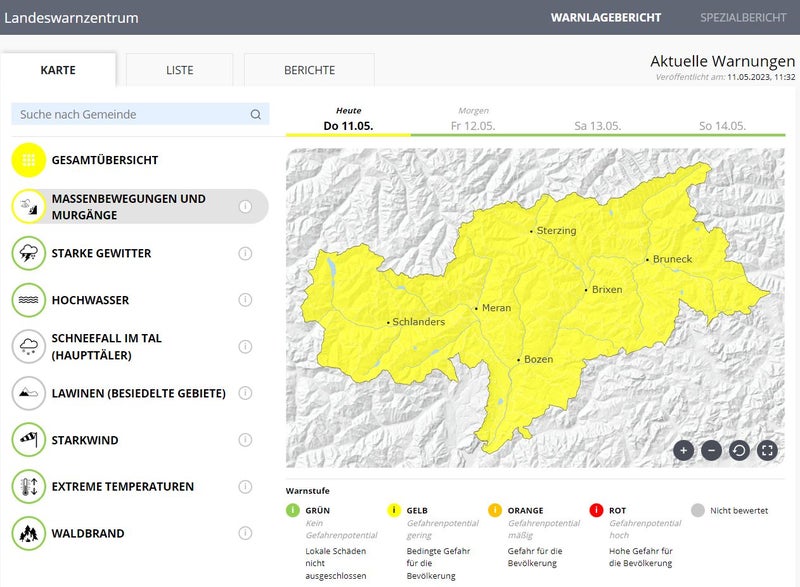Click the Suche nach Gemeinde field
Screen dimensions: 800x587
pyautogui.click(x=130, y=114)
